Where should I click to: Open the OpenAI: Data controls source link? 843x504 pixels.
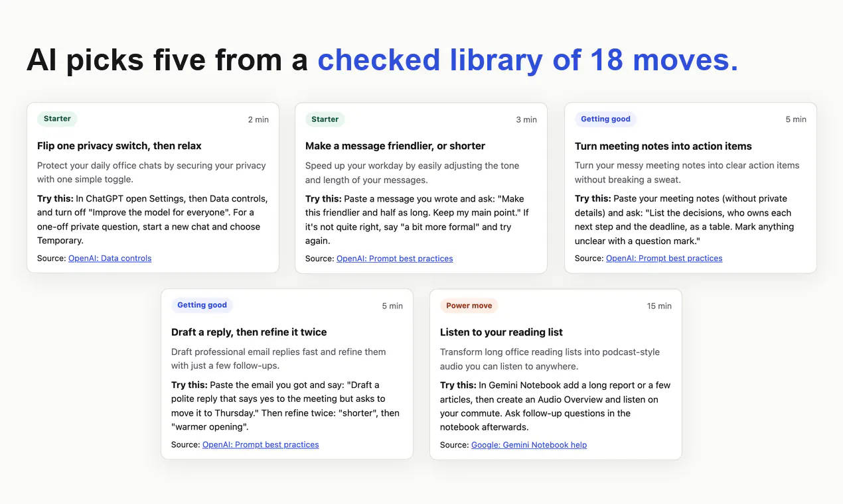(110, 259)
